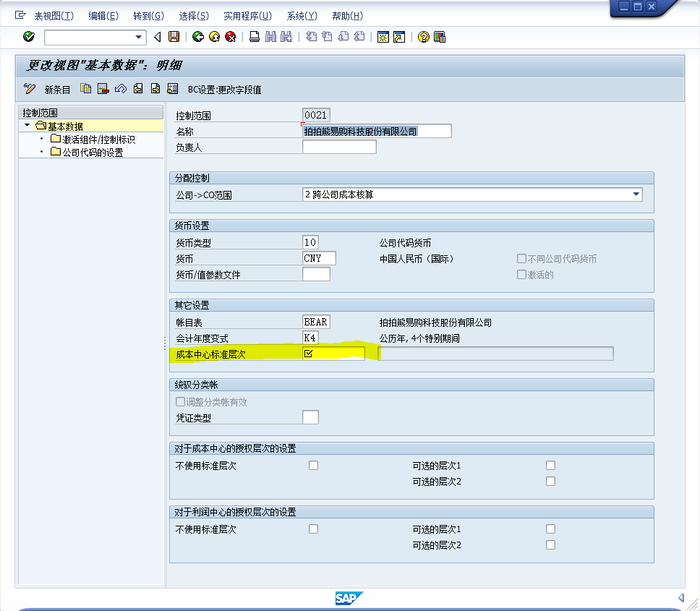The width and height of the screenshot is (700, 611).
Task: Click the red Cancel icon
Action: tap(231, 37)
